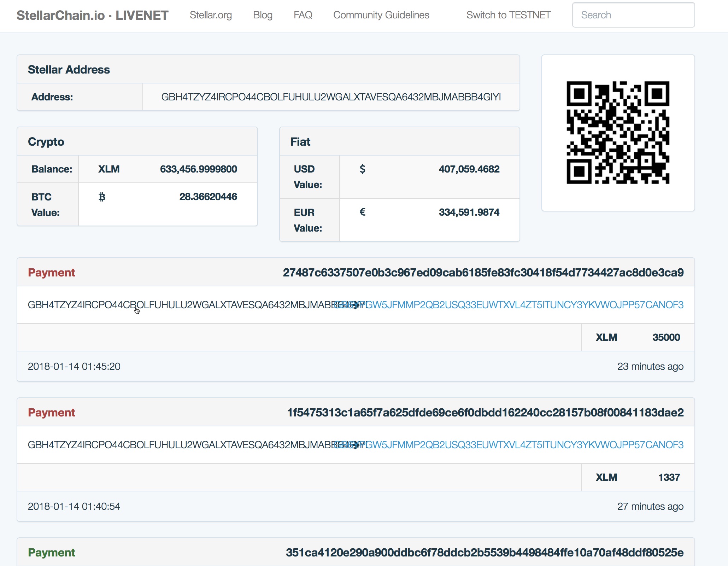The width and height of the screenshot is (728, 566).
Task: Click the euro sign icon
Action: tap(362, 212)
